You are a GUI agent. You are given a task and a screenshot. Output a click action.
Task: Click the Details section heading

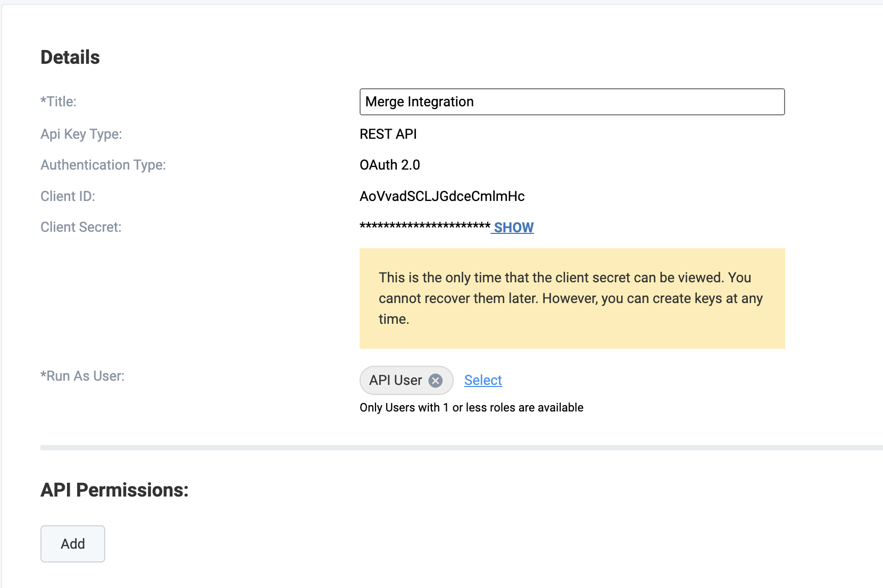[x=70, y=57]
